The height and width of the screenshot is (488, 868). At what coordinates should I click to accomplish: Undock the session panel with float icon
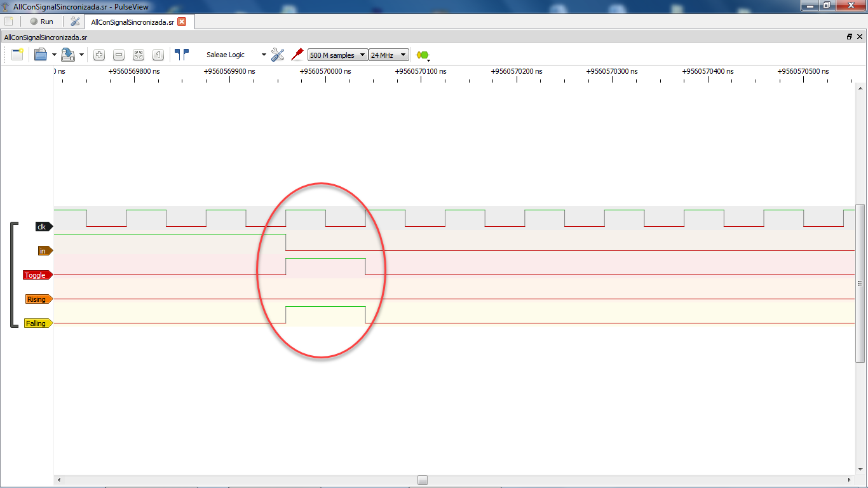[x=850, y=37]
